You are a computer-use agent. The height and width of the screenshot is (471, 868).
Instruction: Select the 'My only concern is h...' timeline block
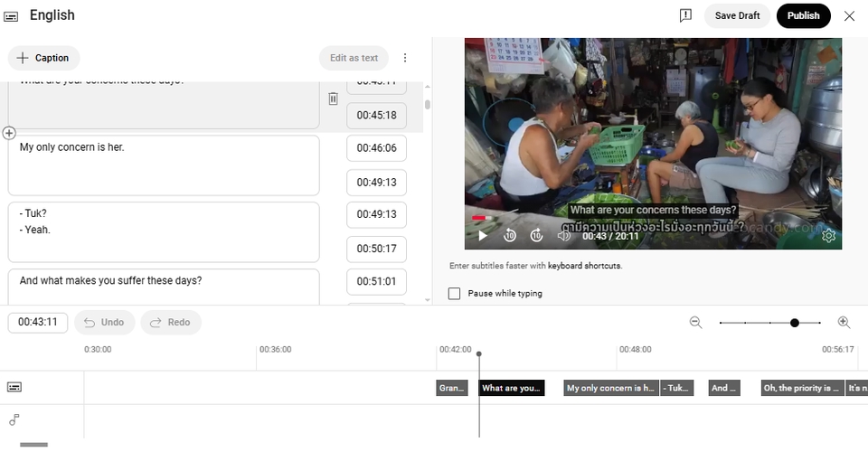[611, 388]
